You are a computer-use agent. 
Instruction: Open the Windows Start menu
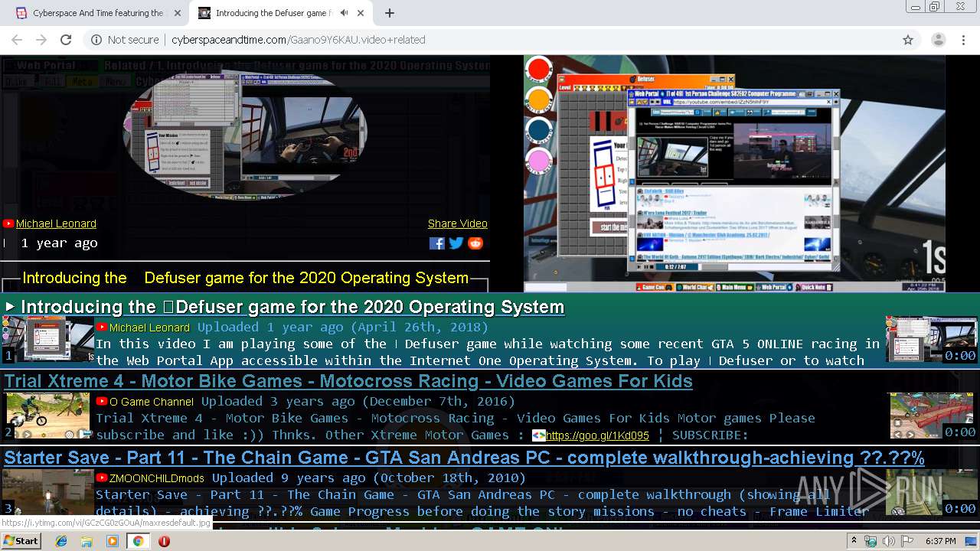21,541
